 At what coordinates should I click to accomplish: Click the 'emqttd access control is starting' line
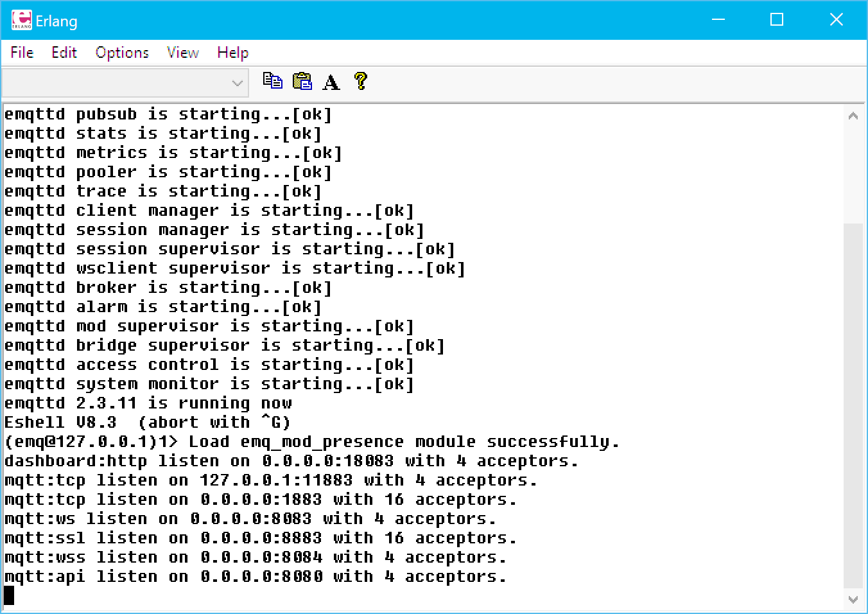[x=209, y=365]
